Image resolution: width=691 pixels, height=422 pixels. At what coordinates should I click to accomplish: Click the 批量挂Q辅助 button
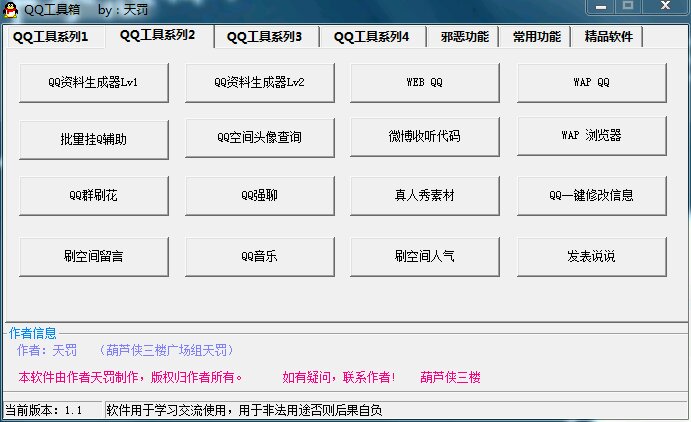pyautogui.click(x=94, y=140)
